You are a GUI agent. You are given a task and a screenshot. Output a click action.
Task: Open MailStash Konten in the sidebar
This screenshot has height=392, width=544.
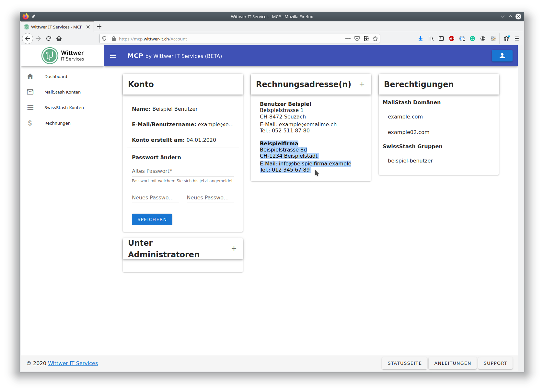pyautogui.click(x=63, y=92)
